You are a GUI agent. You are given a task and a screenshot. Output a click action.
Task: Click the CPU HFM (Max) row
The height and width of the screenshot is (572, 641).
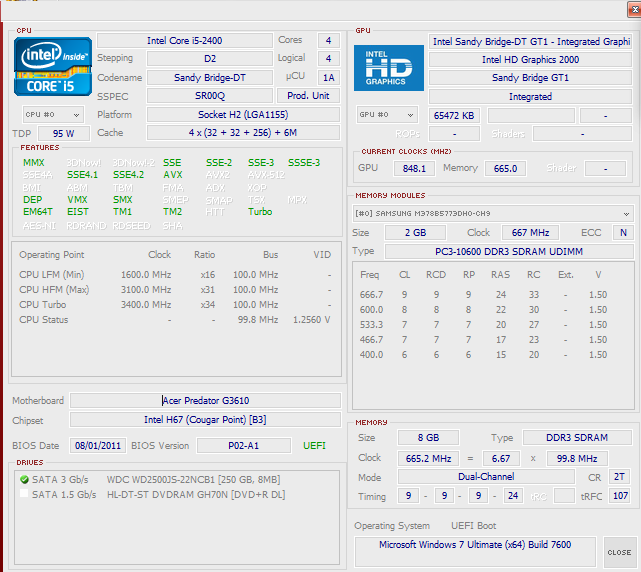[175, 289]
